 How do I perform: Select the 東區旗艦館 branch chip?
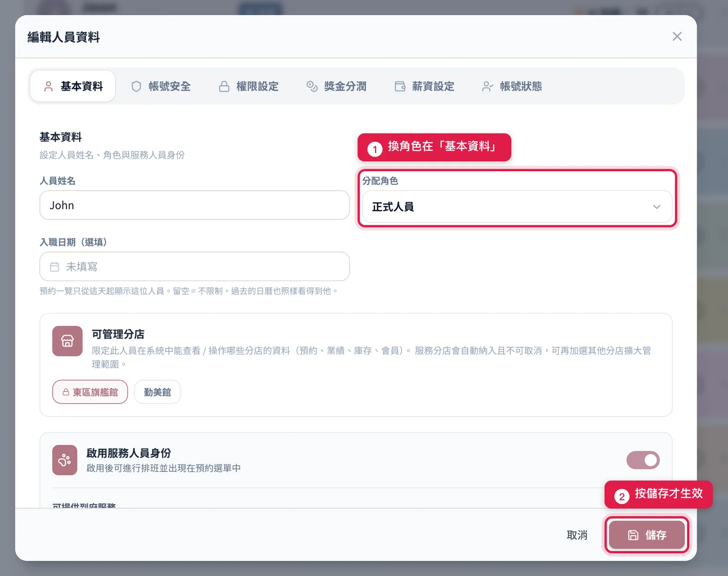[x=90, y=392]
